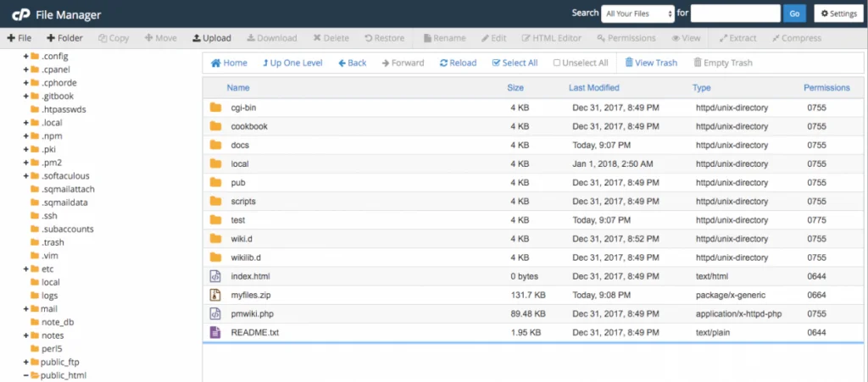
Task: Click the Extract toolbar item
Action: coord(739,38)
